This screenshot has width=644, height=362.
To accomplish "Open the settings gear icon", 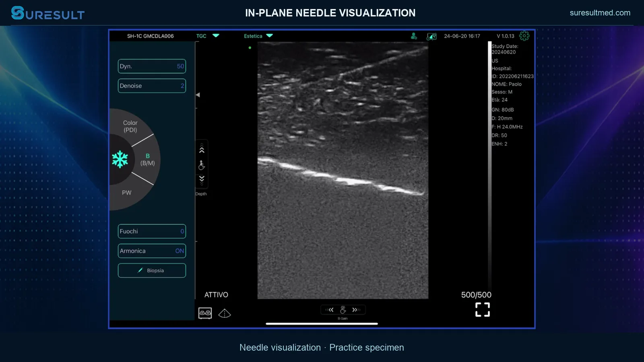I will 524,36.
